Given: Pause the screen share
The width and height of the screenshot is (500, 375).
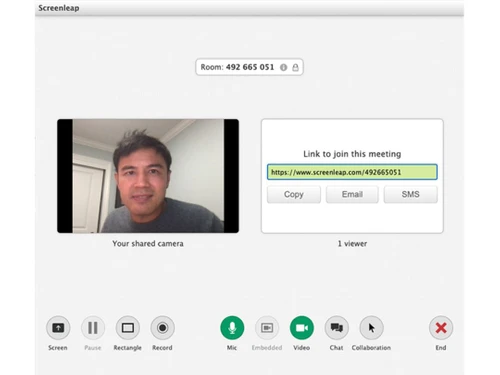Looking at the screenshot, I should pyautogui.click(x=93, y=328).
